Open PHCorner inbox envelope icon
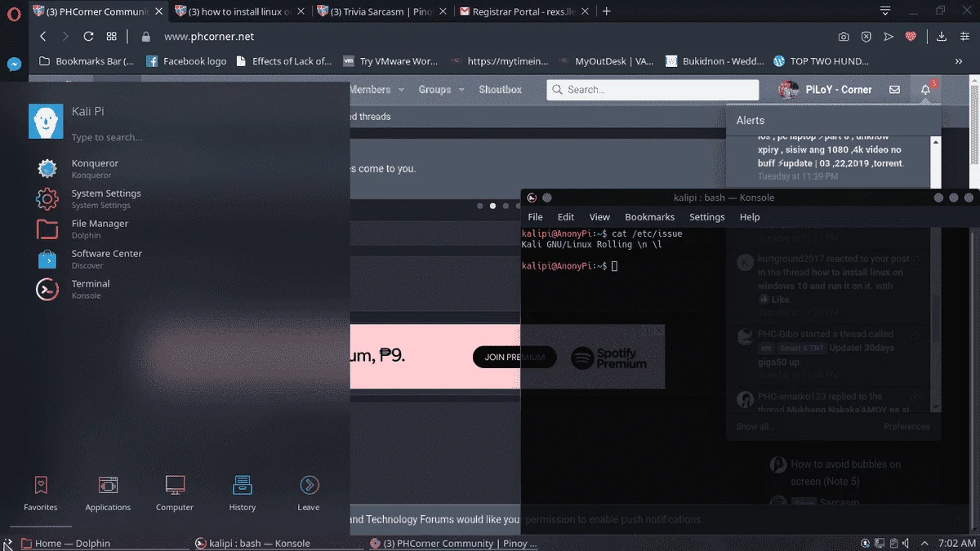 click(895, 90)
